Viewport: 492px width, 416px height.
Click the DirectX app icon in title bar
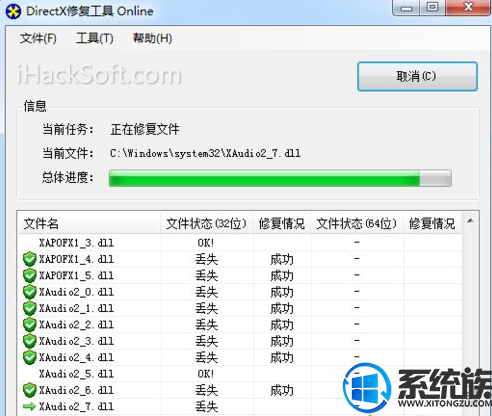[13, 12]
